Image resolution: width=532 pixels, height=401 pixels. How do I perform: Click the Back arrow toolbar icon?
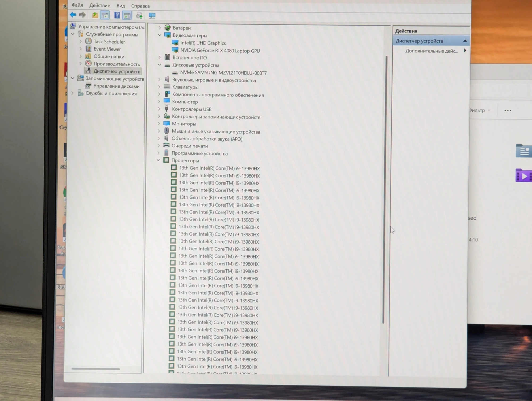tap(73, 15)
